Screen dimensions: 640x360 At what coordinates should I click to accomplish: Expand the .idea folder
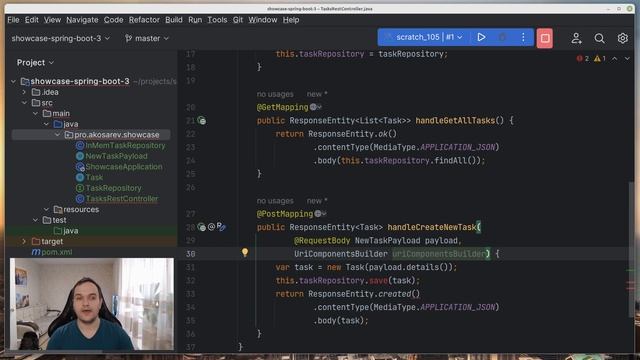[x=24, y=92]
